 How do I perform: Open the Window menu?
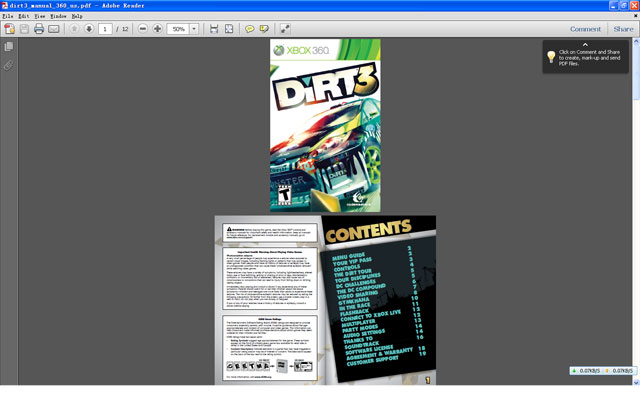tap(58, 16)
